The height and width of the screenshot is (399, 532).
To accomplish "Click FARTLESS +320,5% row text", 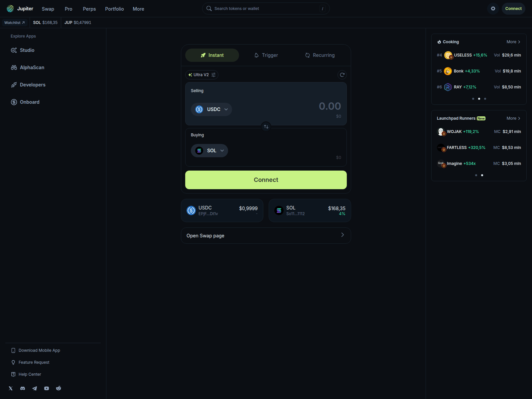I will tap(466, 148).
